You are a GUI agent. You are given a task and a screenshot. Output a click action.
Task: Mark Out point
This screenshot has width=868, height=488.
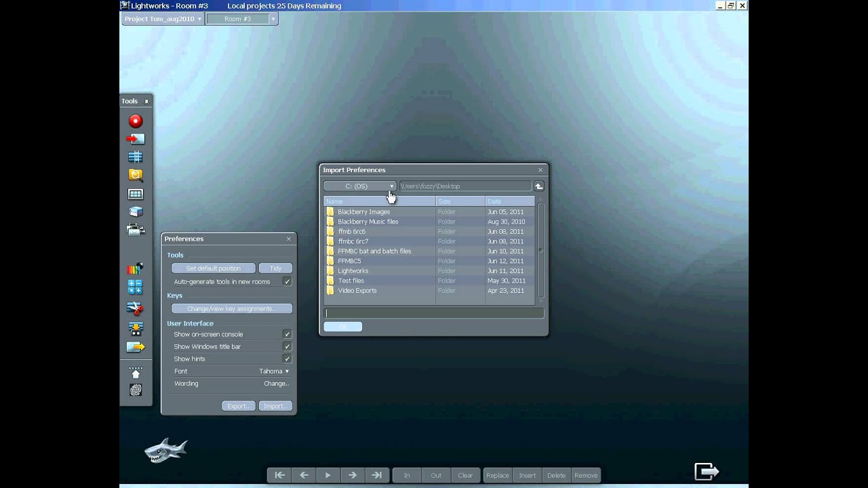pos(436,475)
